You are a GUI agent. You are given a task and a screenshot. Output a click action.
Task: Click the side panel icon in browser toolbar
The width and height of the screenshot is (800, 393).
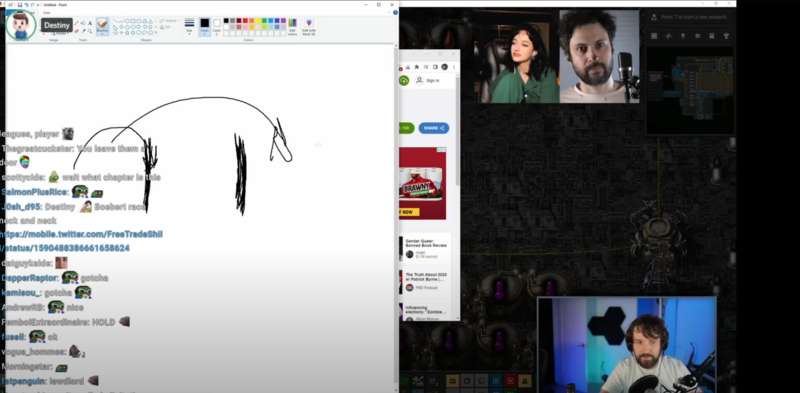[435, 67]
